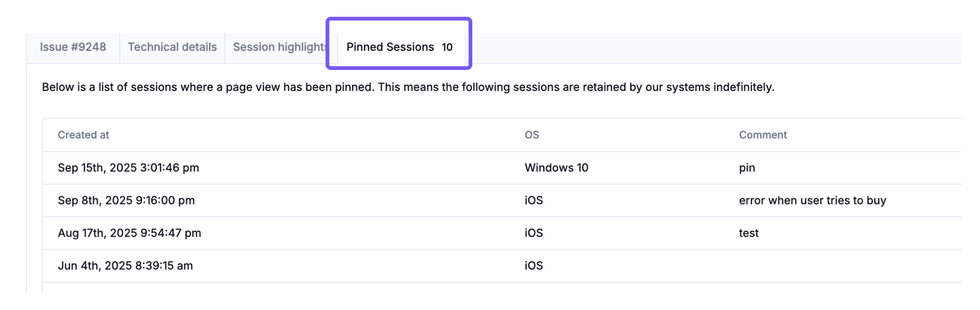This screenshot has height=310, width=980.
Task: Click the Comment column header
Action: point(763,135)
